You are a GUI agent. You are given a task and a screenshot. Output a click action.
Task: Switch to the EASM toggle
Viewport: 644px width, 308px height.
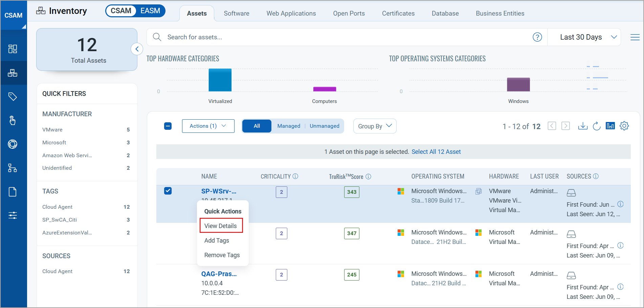coord(150,11)
